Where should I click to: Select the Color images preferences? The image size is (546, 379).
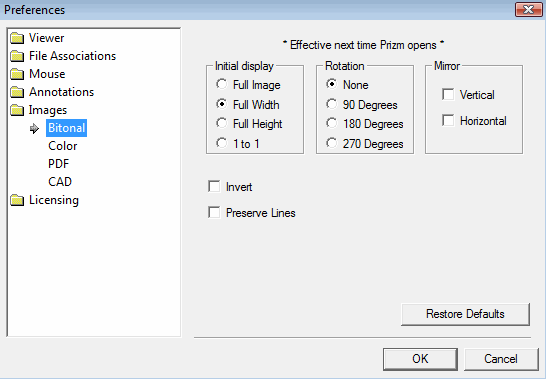tap(63, 146)
